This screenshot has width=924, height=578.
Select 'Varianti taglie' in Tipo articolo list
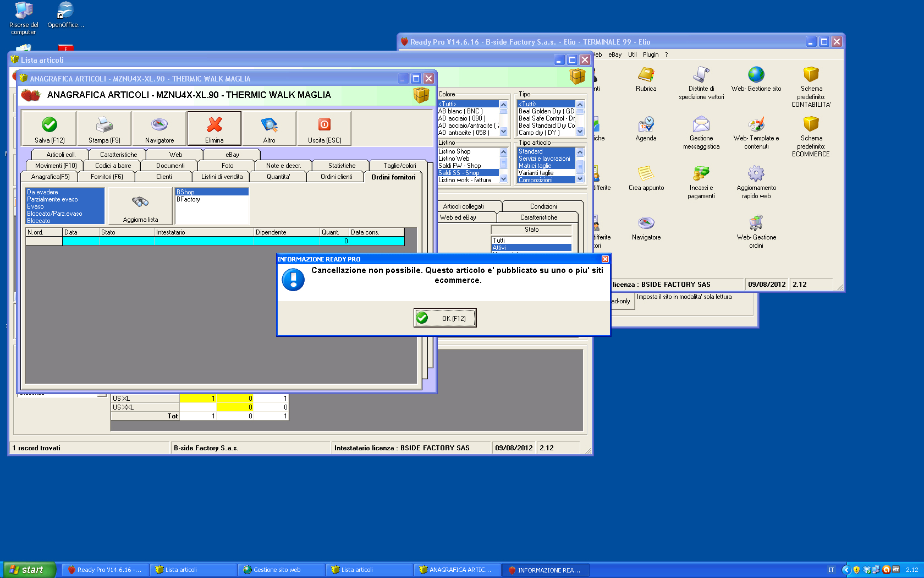pyautogui.click(x=546, y=173)
